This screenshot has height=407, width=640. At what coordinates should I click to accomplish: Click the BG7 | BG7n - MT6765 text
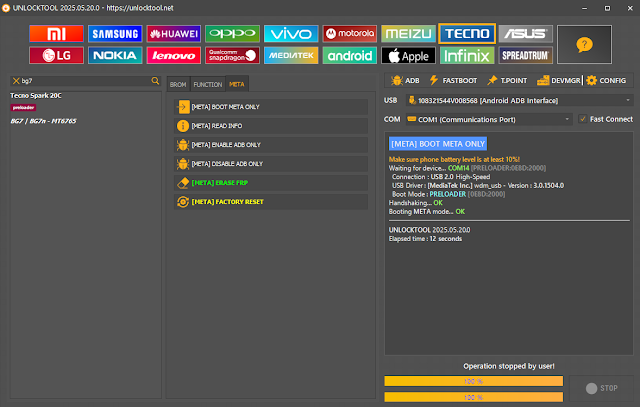click(43, 121)
